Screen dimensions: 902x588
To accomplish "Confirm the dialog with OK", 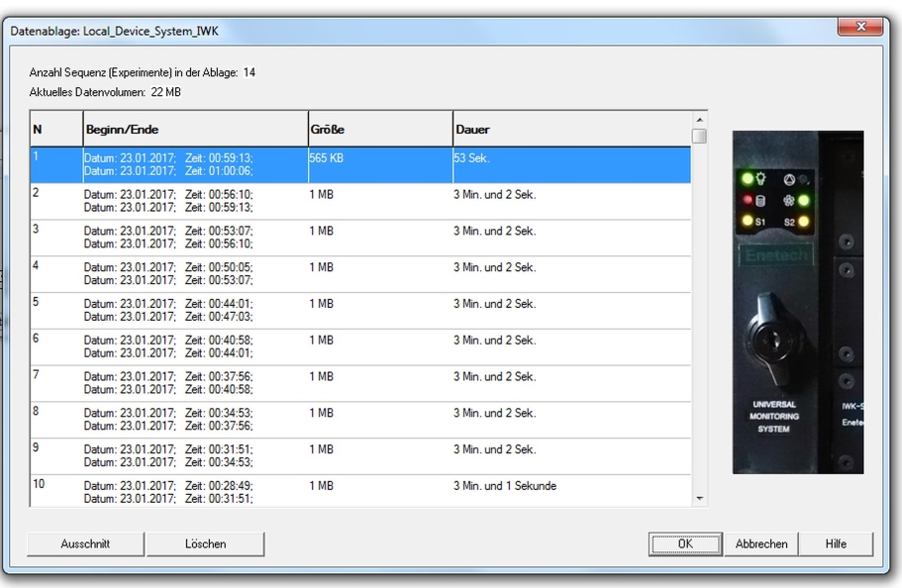I will point(684,543).
